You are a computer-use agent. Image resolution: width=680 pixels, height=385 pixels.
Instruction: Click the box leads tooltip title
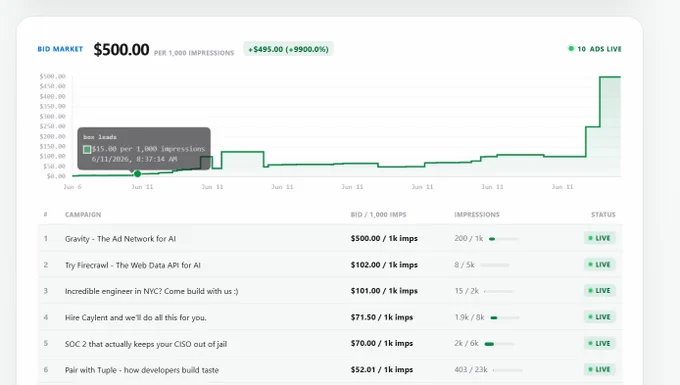(x=100, y=137)
